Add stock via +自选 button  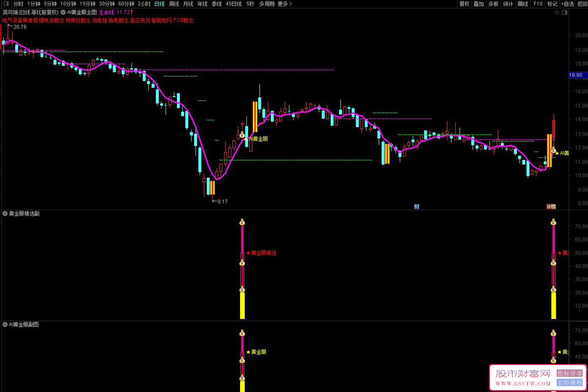567,3
